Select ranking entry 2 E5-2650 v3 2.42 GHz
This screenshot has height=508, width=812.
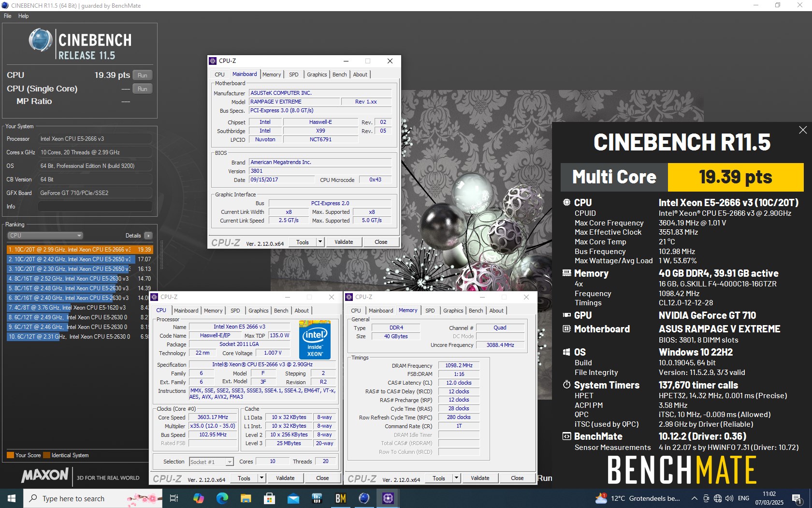click(80, 259)
